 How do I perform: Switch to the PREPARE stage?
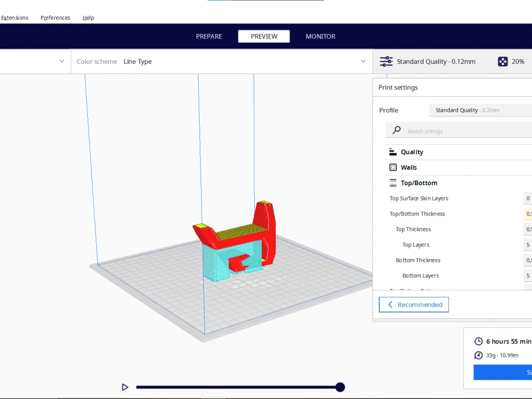209,36
